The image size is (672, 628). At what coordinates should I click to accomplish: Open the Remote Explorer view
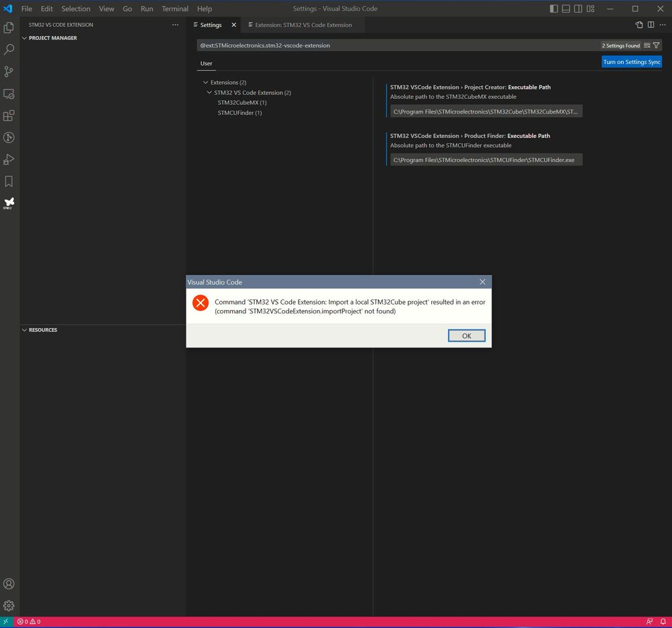[x=9, y=94]
